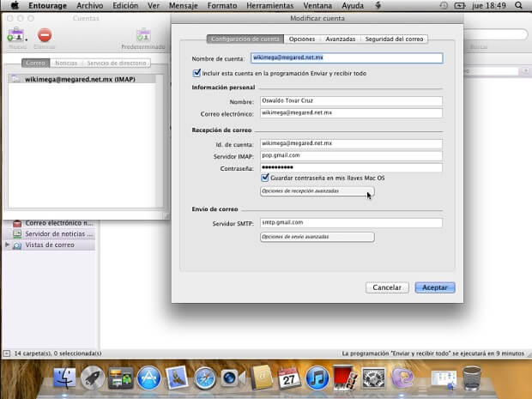The height and width of the screenshot is (399, 532).
Task: Select Configuración de cuenta tab
Action: coord(245,39)
